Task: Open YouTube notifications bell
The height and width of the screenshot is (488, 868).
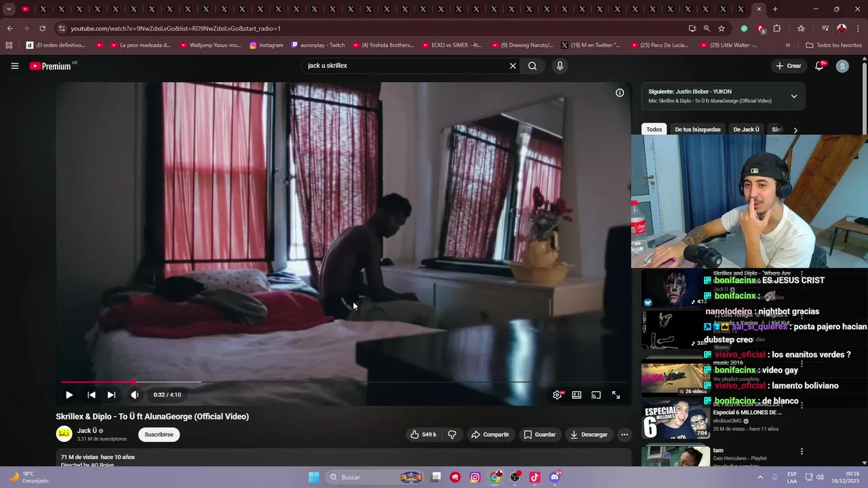Action: [819, 66]
